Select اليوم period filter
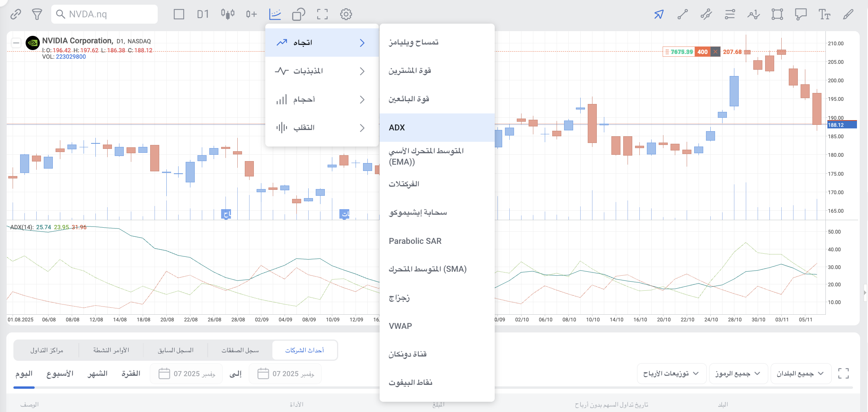 pyautogui.click(x=24, y=374)
